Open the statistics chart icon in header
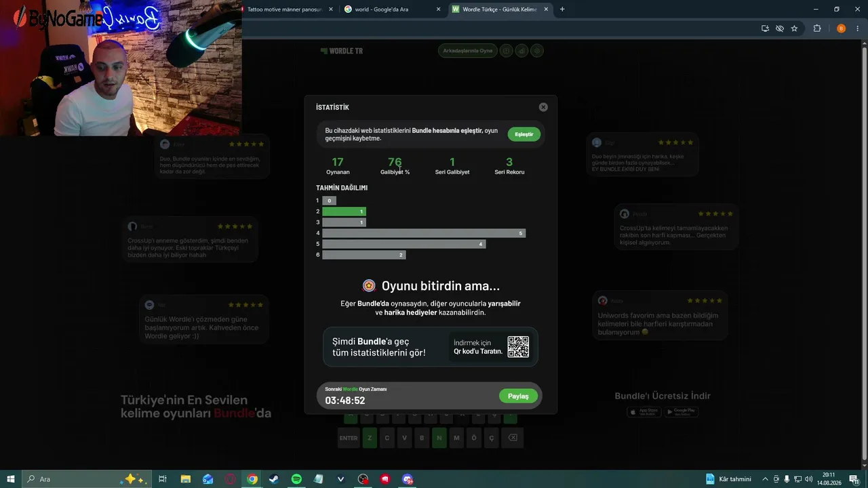 point(521,51)
